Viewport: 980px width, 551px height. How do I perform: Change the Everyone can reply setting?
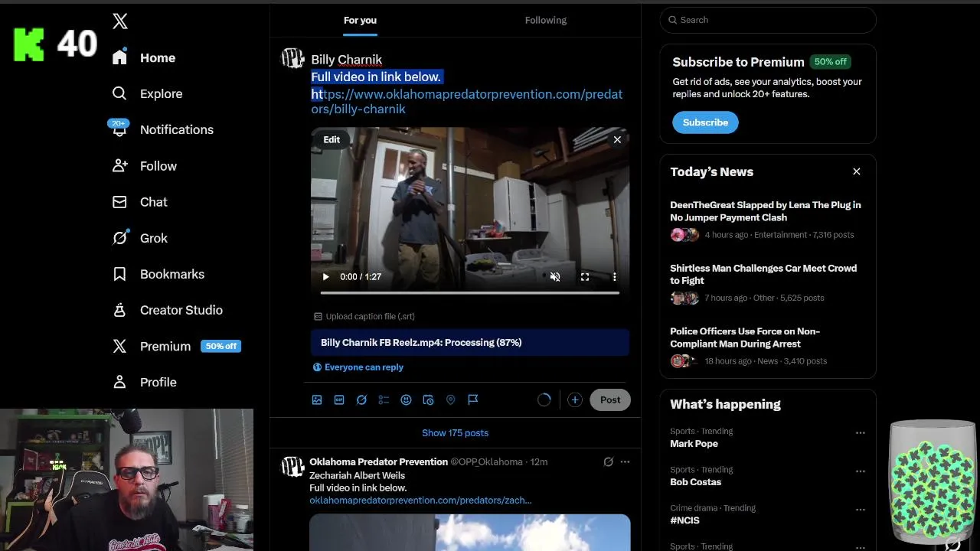358,367
